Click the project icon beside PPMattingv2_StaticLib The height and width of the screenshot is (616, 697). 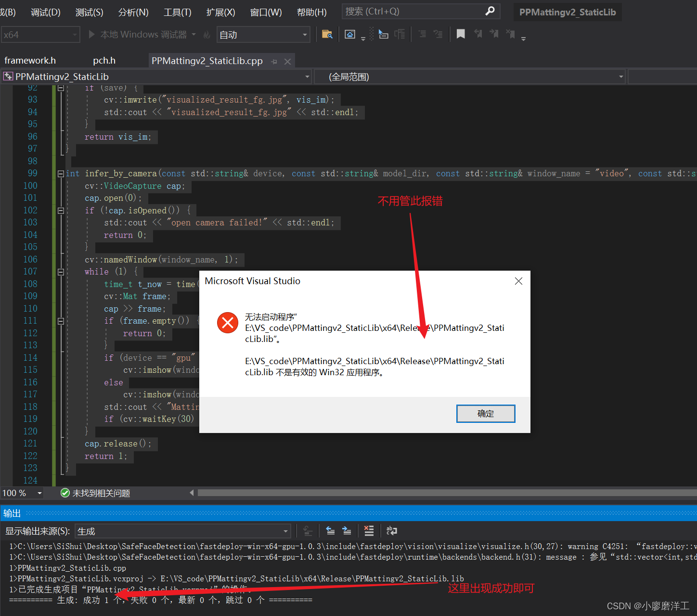[8, 77]
